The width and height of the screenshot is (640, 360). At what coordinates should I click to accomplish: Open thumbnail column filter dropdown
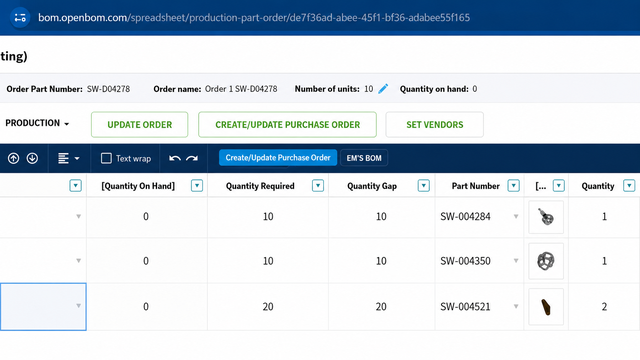pos(559,186)
